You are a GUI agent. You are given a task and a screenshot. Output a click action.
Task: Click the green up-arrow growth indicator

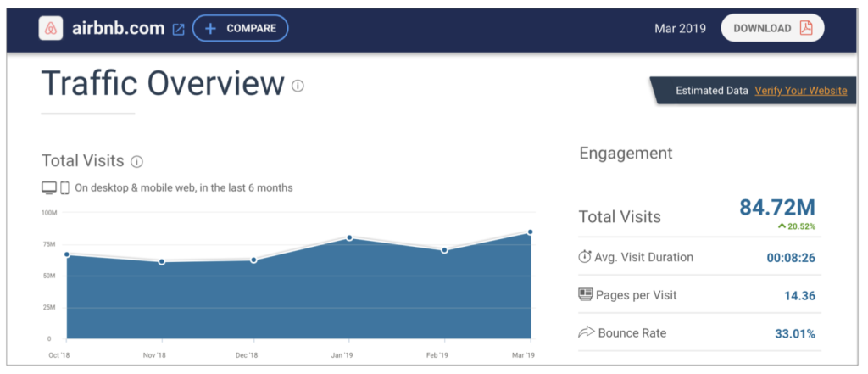tap(782, 226)
